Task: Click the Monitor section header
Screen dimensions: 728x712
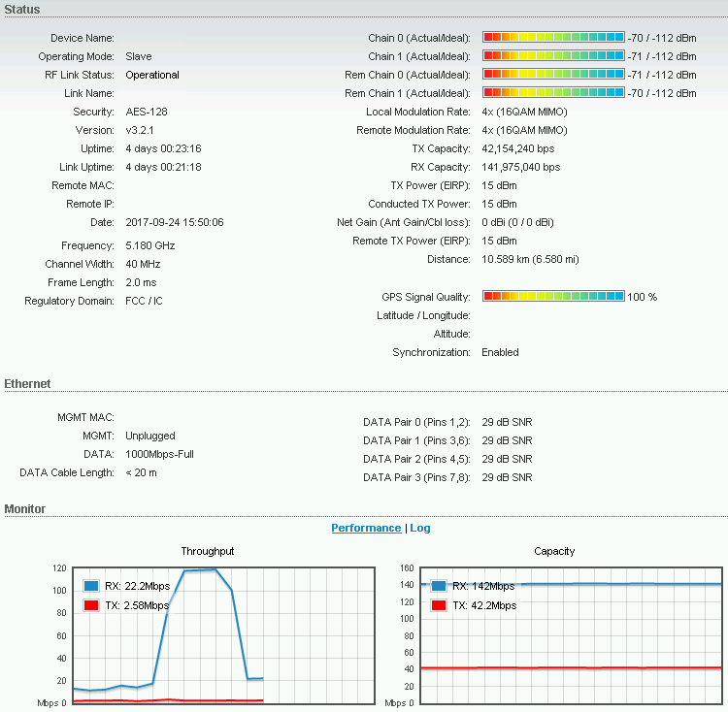Action: tap(25, 509)
